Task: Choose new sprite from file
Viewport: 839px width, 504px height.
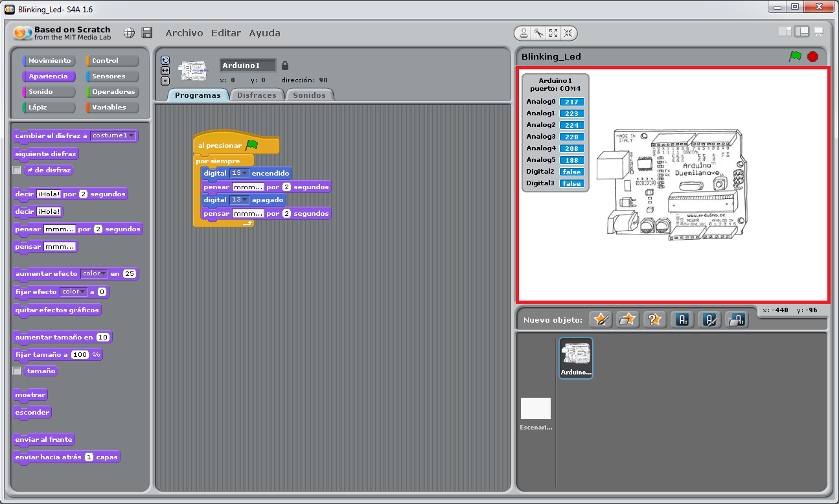Action: coord(627,319)
